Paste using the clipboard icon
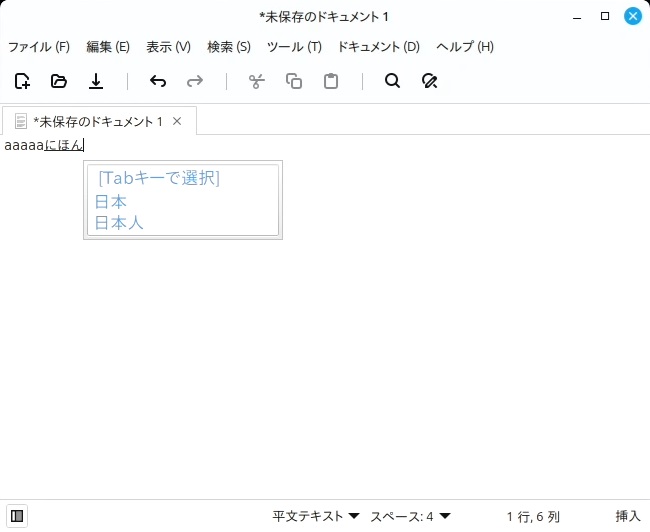The height and width of the screenshot is (532, 650). (331, 81)
